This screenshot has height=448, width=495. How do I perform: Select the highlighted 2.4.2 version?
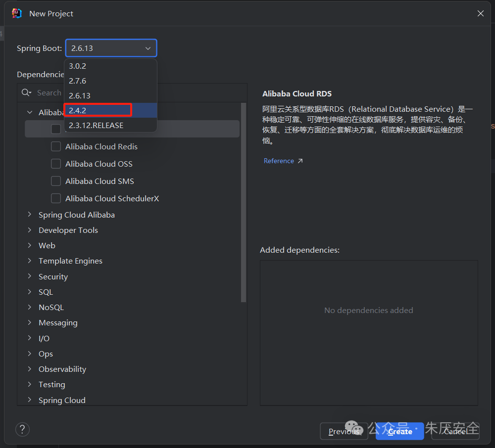[110, 110]
